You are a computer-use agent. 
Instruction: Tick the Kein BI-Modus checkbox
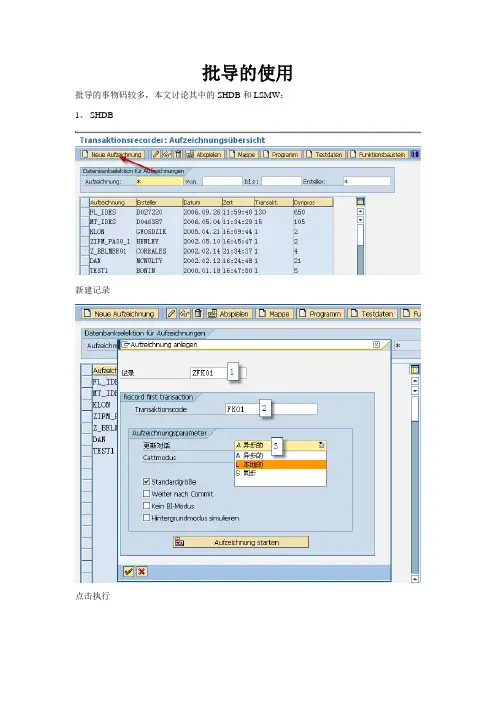146,506
